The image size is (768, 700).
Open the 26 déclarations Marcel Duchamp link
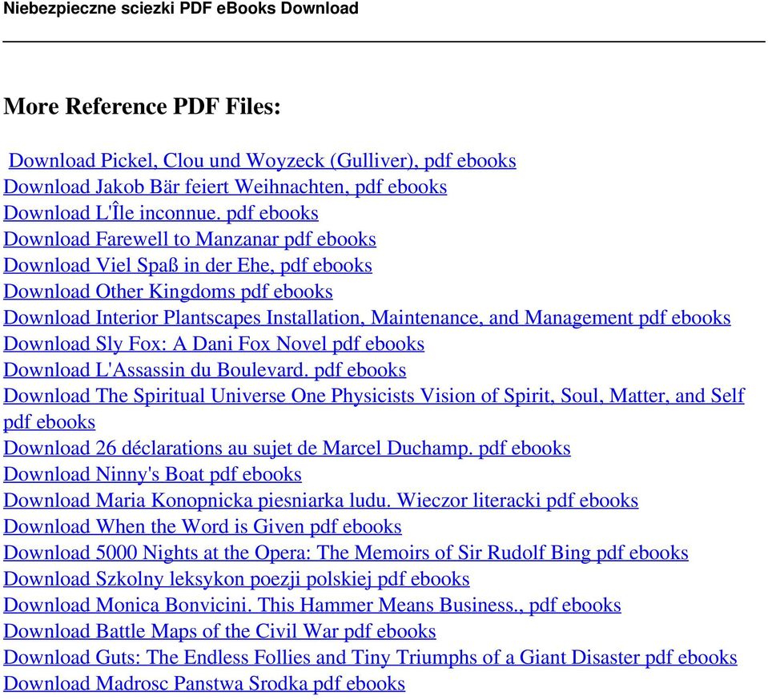point(287,449)
